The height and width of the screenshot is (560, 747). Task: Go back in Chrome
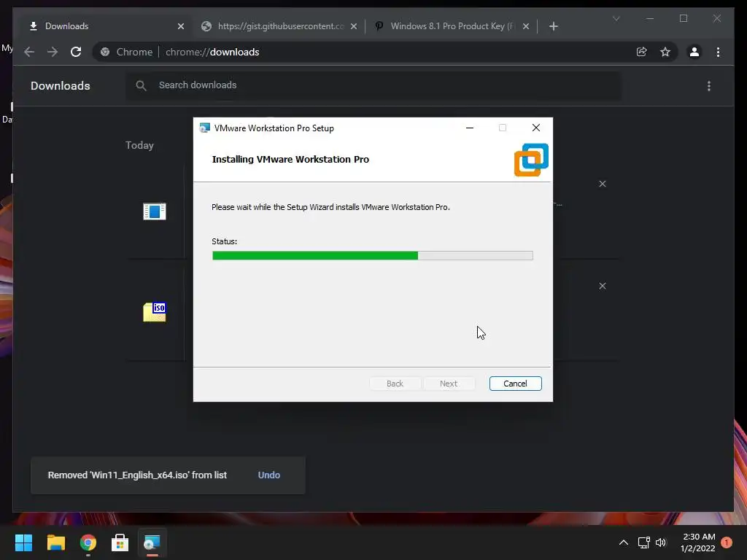29,52
